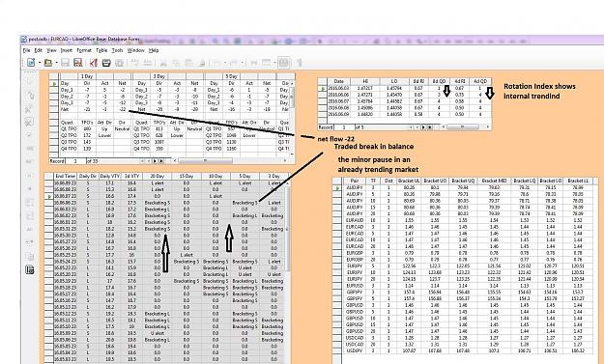Open the Table menu
The image size is (604, 364).
101,50
